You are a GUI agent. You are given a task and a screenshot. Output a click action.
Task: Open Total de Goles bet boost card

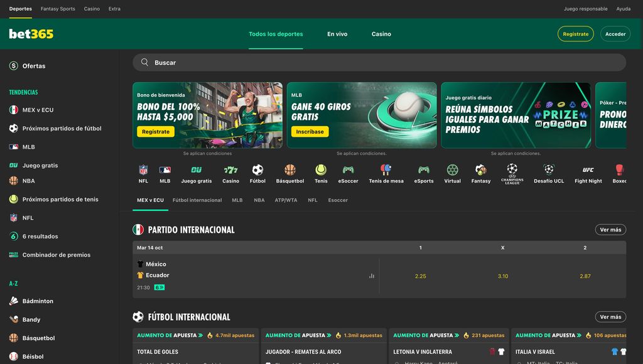(x=196, y=346)
